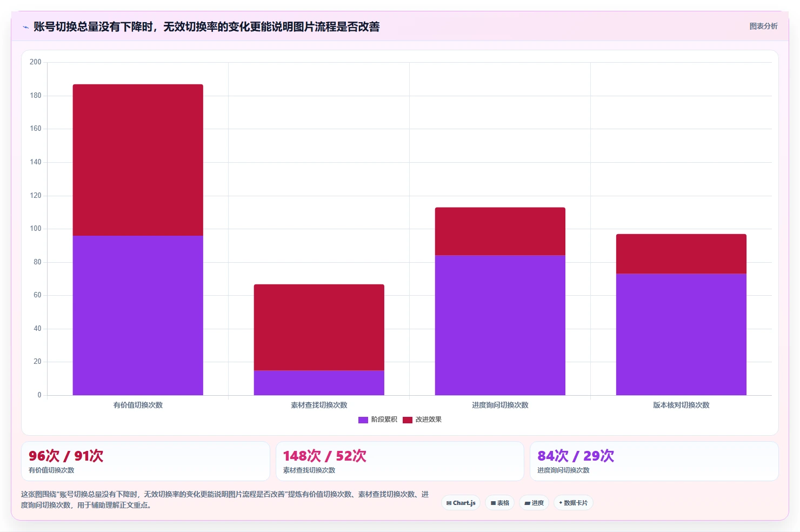Click purple segment of 进度询问切换次数 bar

pyautogui.click(x=500, y=325)
